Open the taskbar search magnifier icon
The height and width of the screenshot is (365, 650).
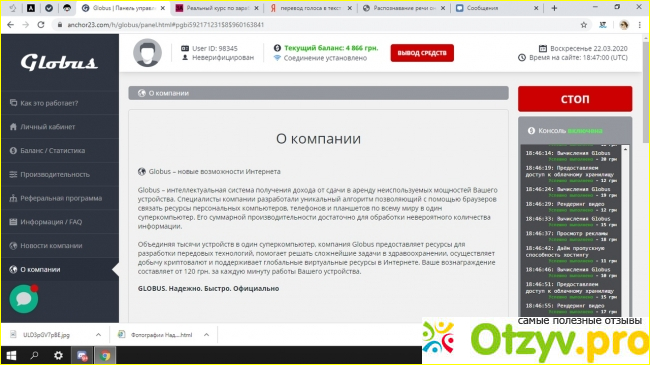point(34,355)
